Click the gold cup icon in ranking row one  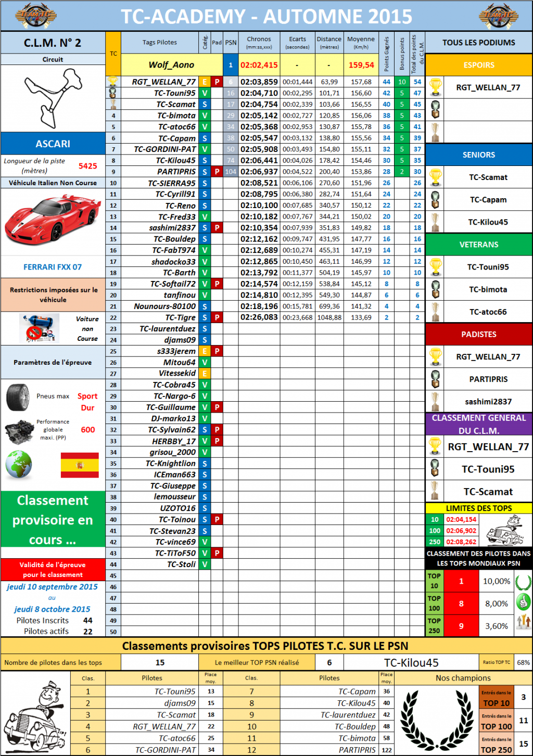pyautogui.click(x=113, y=82)
